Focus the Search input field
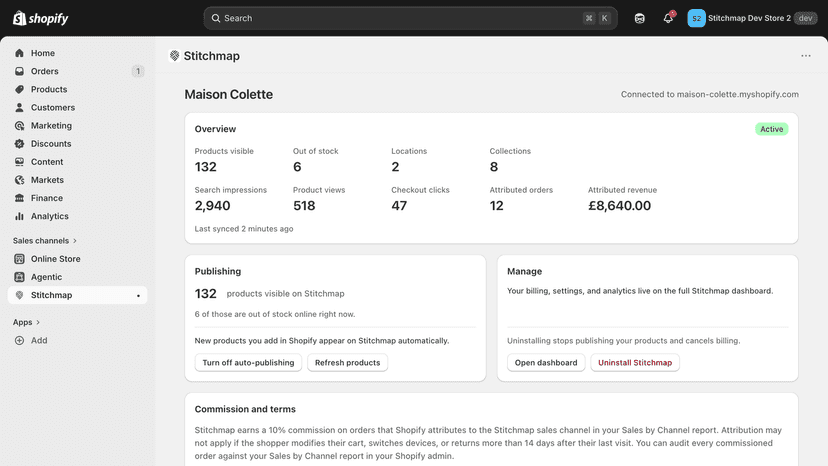 [410, 18]
